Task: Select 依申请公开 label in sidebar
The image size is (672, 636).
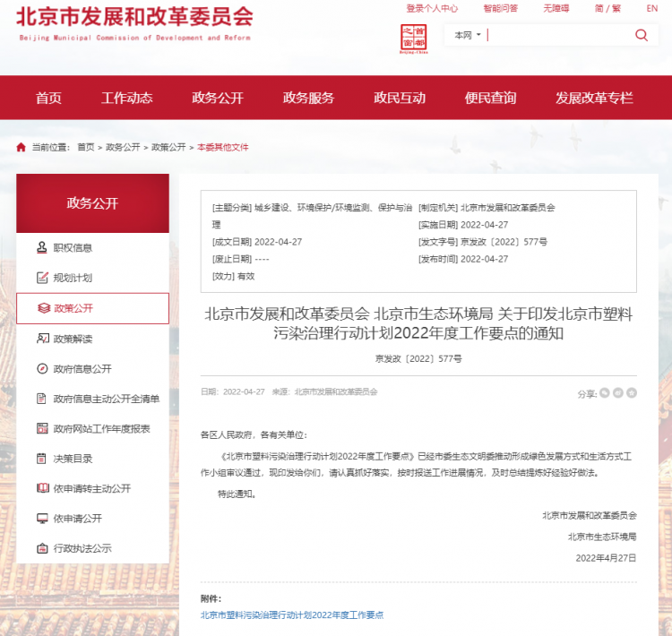Action: [78, 519]
